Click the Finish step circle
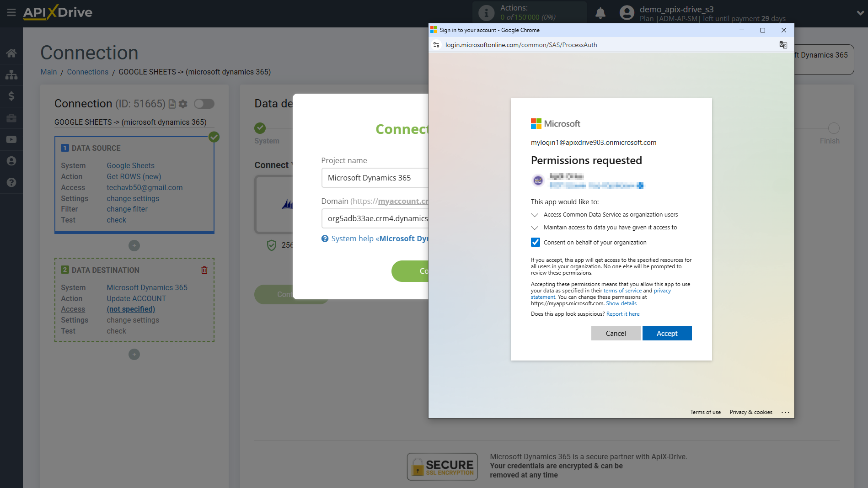 click(x=834, y=128)
